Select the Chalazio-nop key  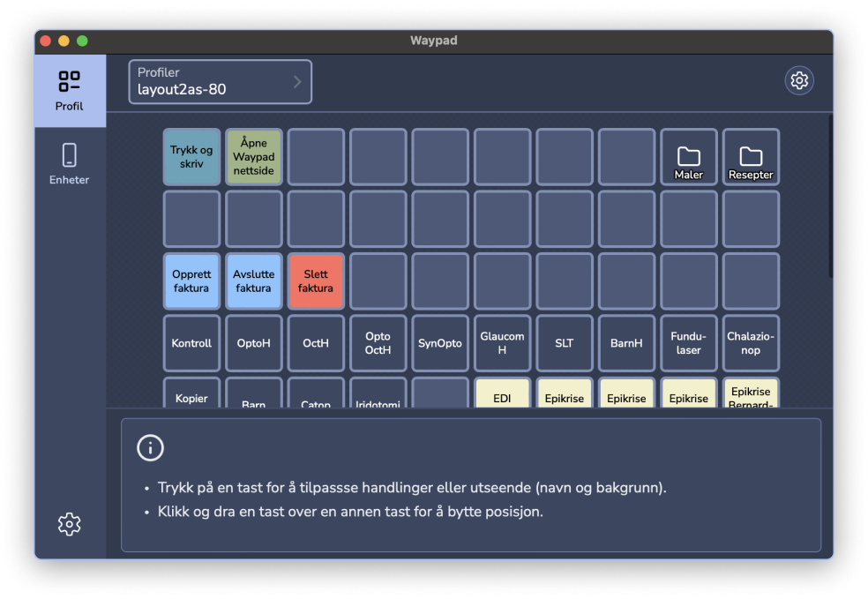751,343
